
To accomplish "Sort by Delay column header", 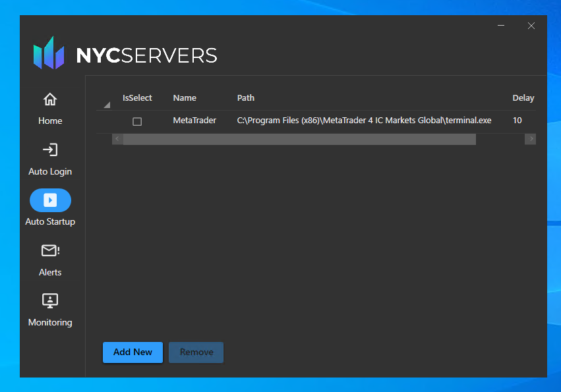I will click(x=523, y=98).
